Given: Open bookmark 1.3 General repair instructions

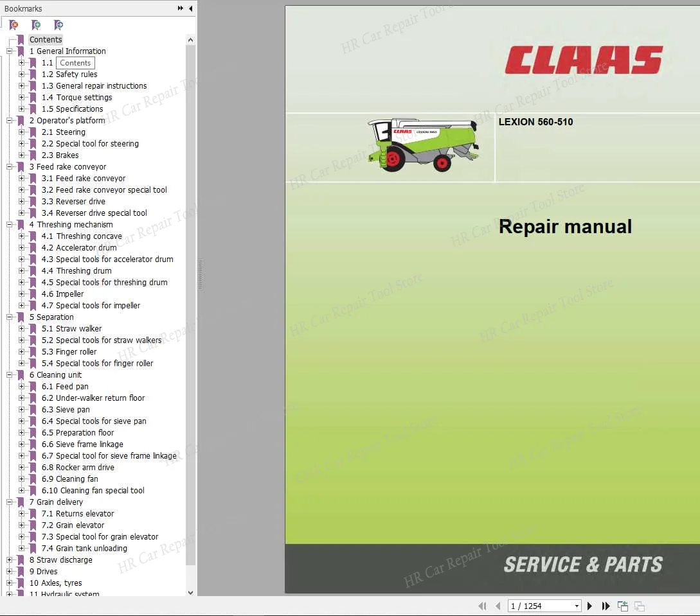Looking at the screenshot, I should point(94,85).
